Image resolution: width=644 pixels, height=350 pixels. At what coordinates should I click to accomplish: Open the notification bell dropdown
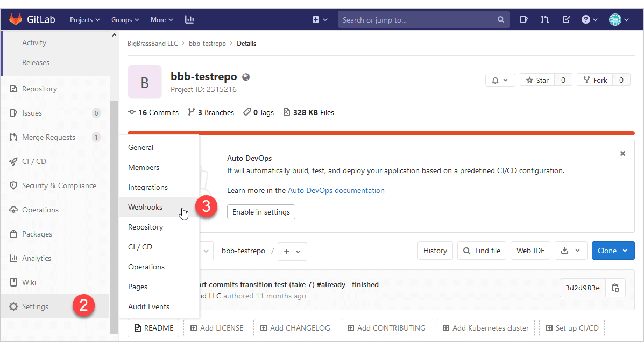[500, 80]
